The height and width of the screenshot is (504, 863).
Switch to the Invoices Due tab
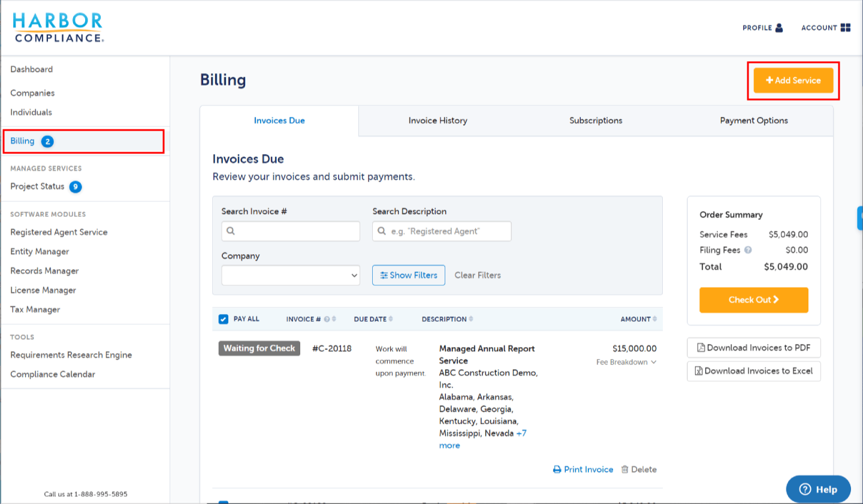coord(279,121)
